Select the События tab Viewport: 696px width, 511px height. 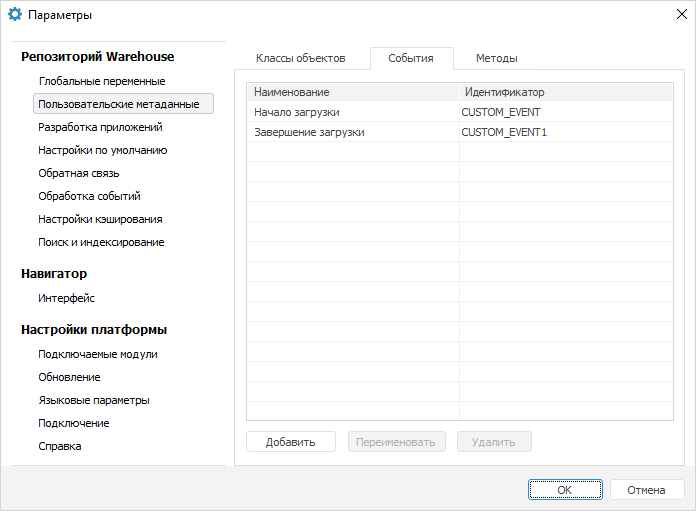coord(411,58)
